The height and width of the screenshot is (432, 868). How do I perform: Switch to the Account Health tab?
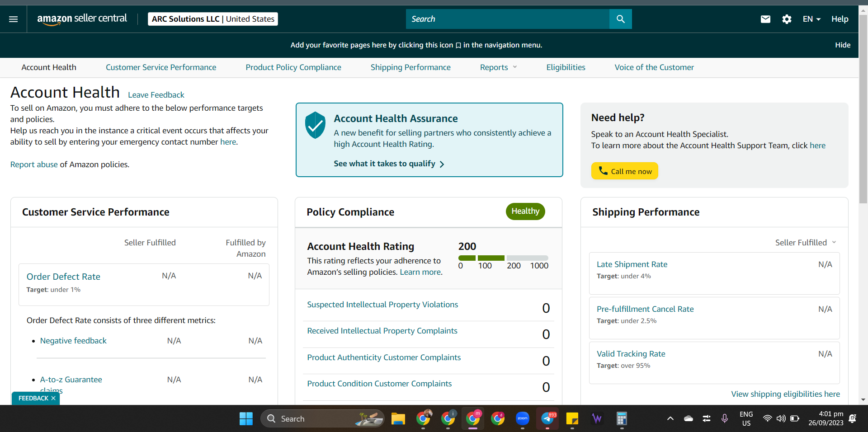coord(49,67)
